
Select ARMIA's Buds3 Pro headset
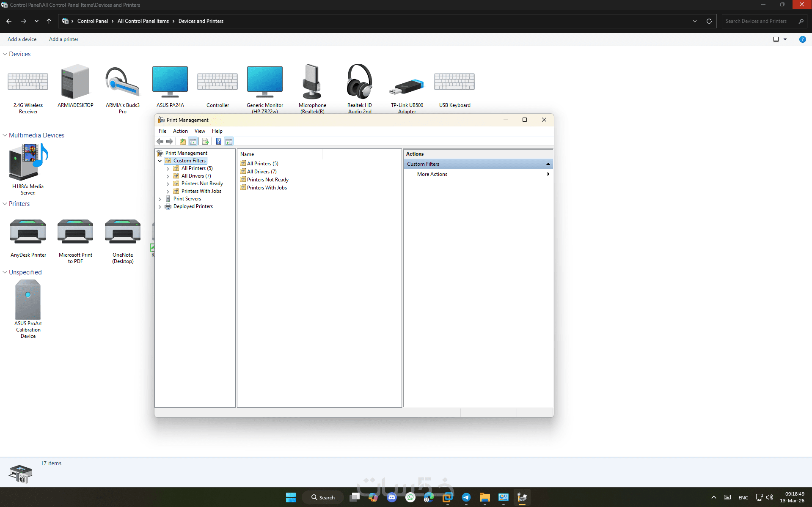click(123, 89)
